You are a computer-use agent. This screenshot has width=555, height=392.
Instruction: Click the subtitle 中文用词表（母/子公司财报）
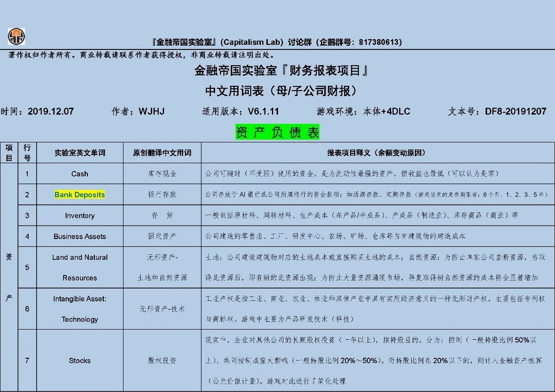(281, 91)
